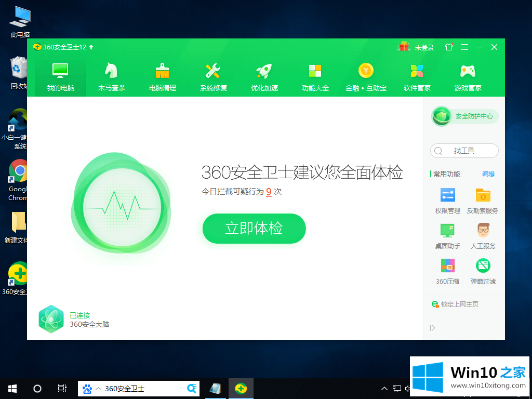Open 安全防护中心
The image size is (532, 399).
coord(464,116)
